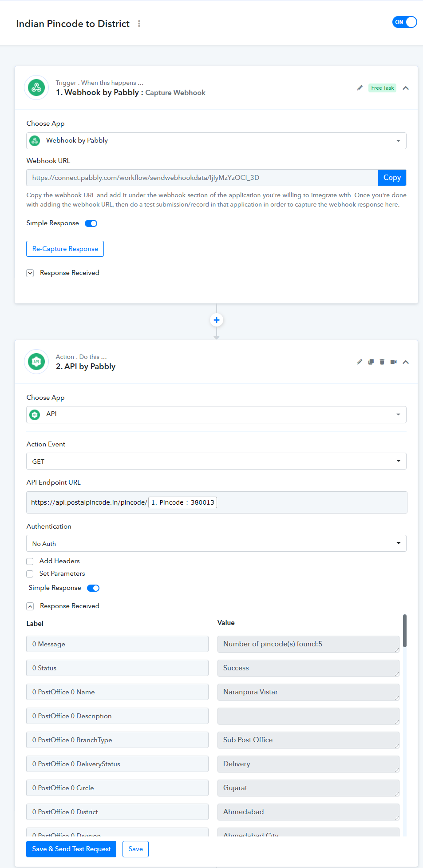The width and height of the screenshot is (423, 868).
Task: Collapse the Webhook trigger step
Action: click(x=406, y=88)
